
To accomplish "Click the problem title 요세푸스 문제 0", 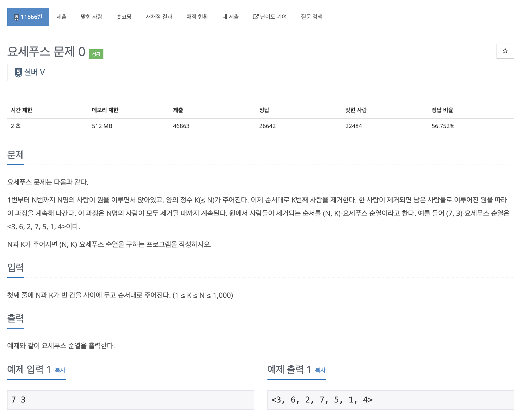I will pos(46,52).
